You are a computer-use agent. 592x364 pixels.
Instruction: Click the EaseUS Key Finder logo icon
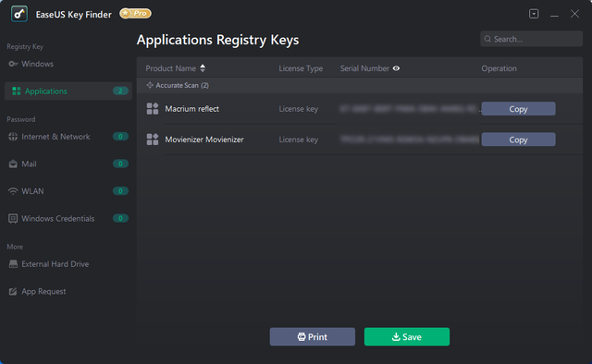19,15
